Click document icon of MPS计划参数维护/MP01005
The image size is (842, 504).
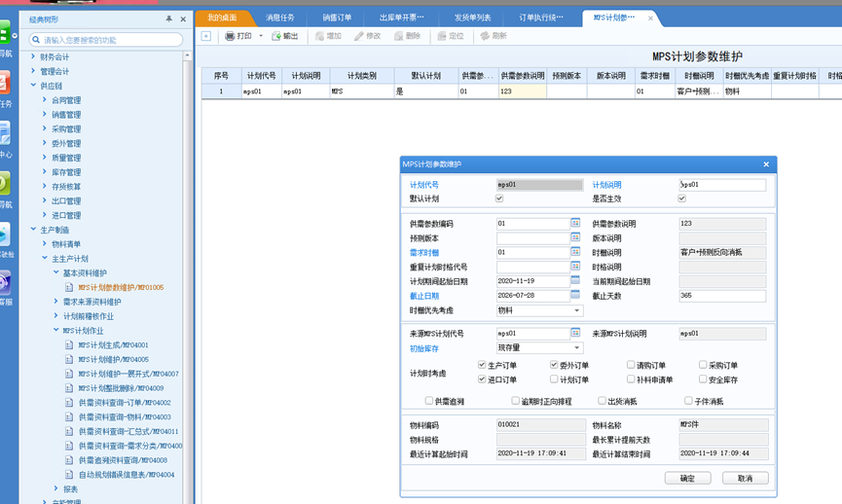(69, 288)
